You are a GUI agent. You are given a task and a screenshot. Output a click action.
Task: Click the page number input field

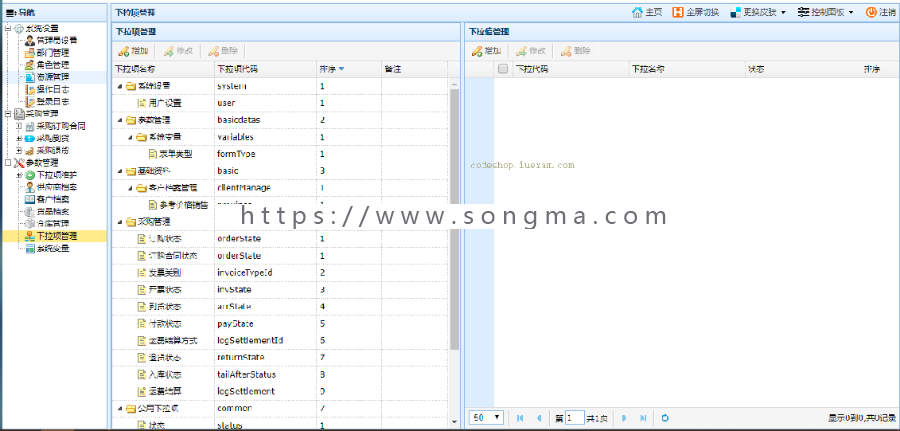click(575, 418)
